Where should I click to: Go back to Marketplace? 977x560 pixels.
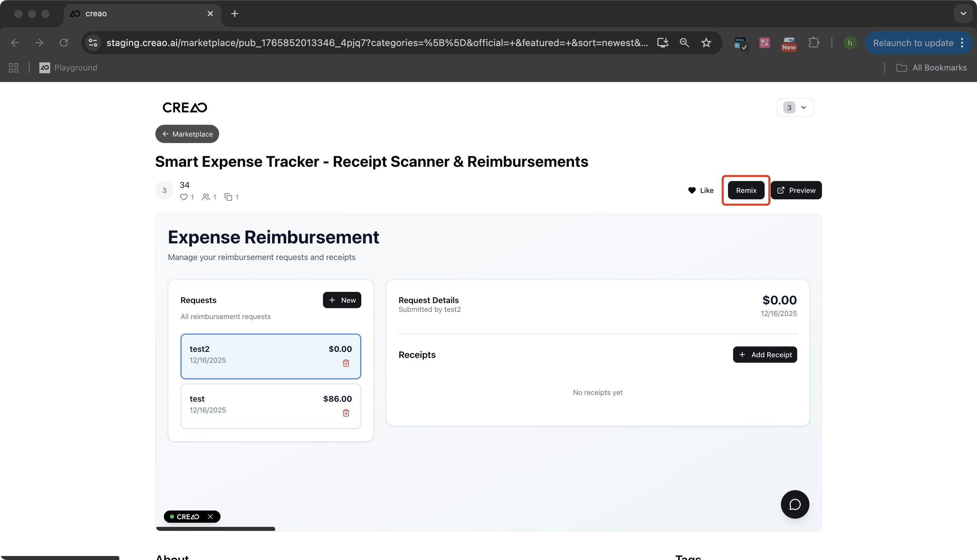(x=187, y=134)
